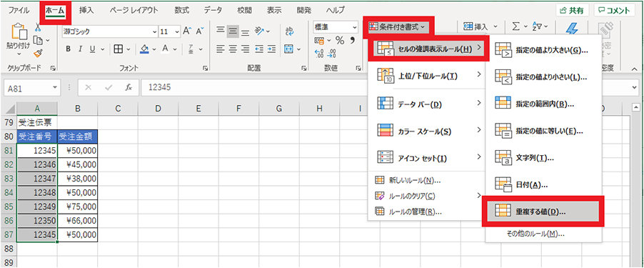644x268 pixels.
Task: Open the underline style dropdown arrow
Action: coord(102,49)
